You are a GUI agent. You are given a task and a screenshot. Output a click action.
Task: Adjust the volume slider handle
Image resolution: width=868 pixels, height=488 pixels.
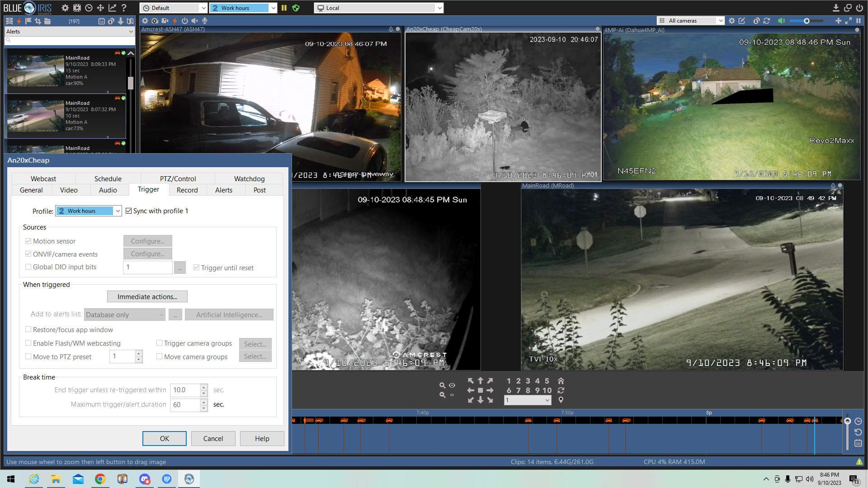pos(807,21)
